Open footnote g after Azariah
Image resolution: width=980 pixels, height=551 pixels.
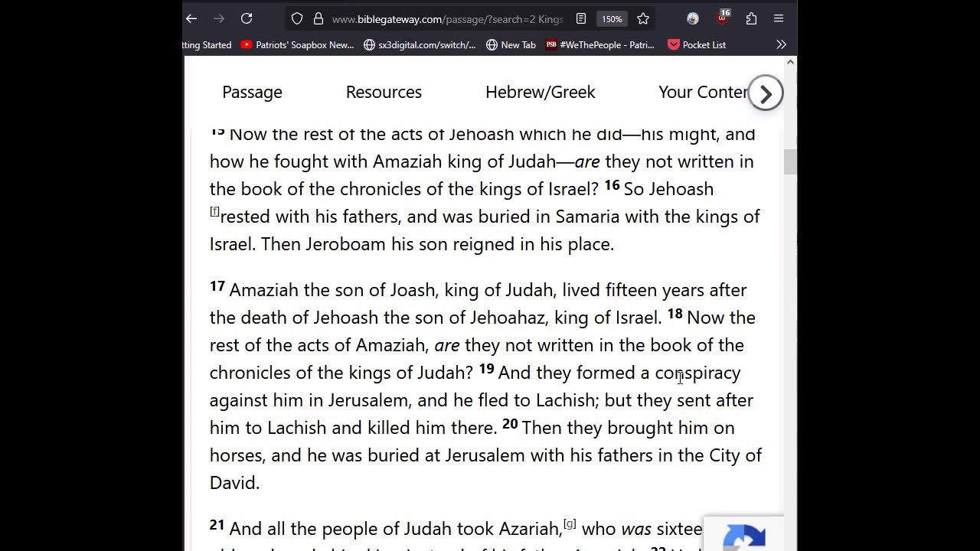click(570, 523)
